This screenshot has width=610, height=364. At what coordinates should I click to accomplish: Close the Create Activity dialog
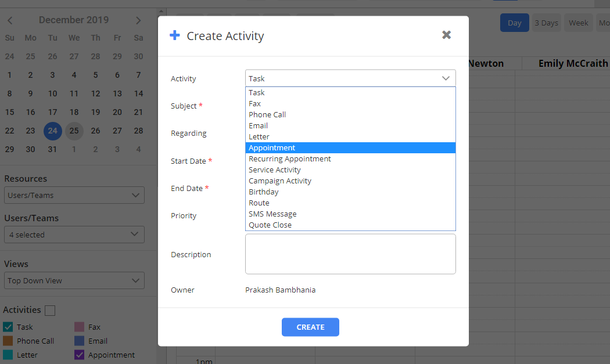pos(446,35)
